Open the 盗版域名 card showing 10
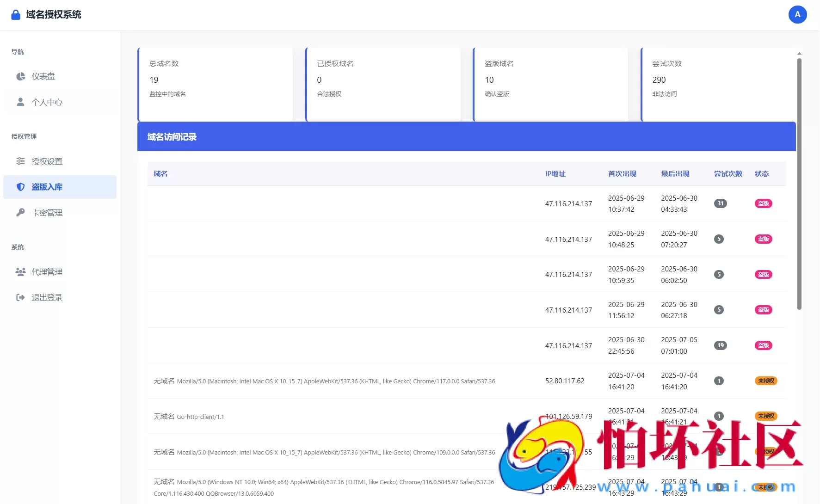820x504 pixels. click(550, 84)
